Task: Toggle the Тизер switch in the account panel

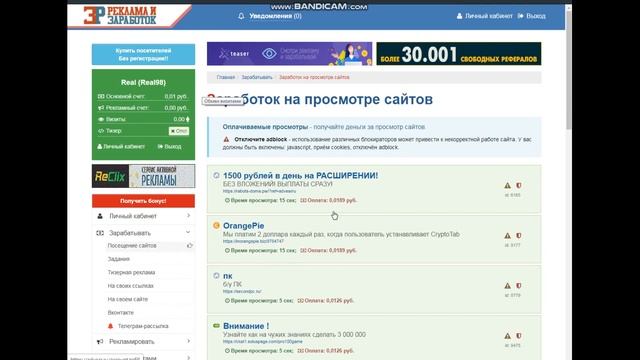Action: point(179,131)
